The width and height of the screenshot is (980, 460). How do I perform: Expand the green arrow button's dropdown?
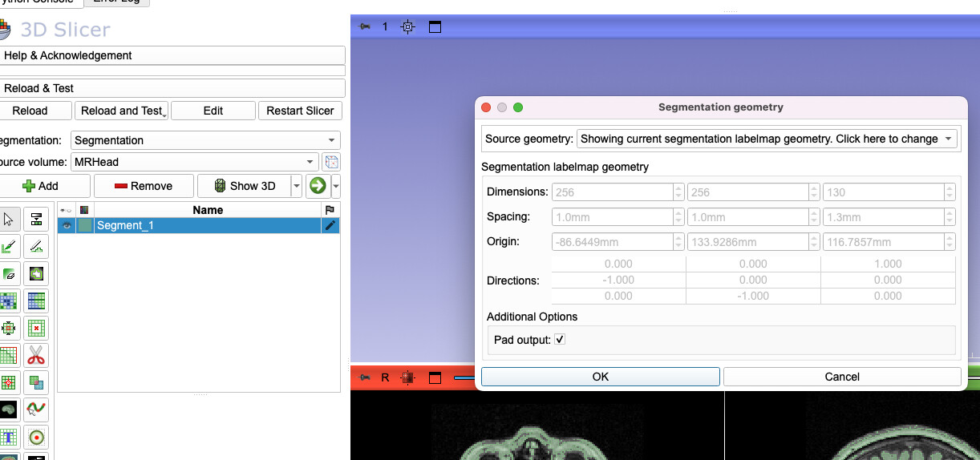point(336,186)
